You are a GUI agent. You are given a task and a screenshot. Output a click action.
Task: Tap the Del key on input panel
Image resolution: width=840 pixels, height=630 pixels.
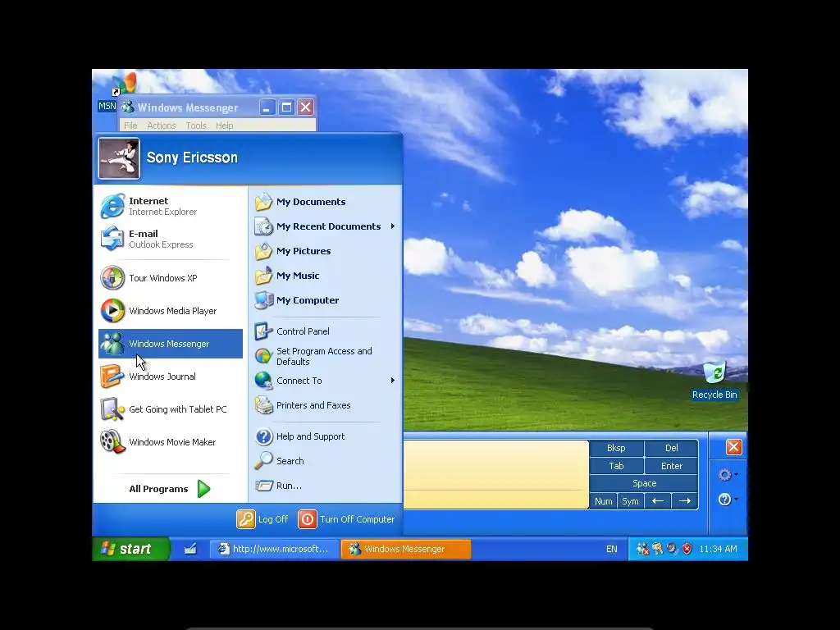coord(671,448)
